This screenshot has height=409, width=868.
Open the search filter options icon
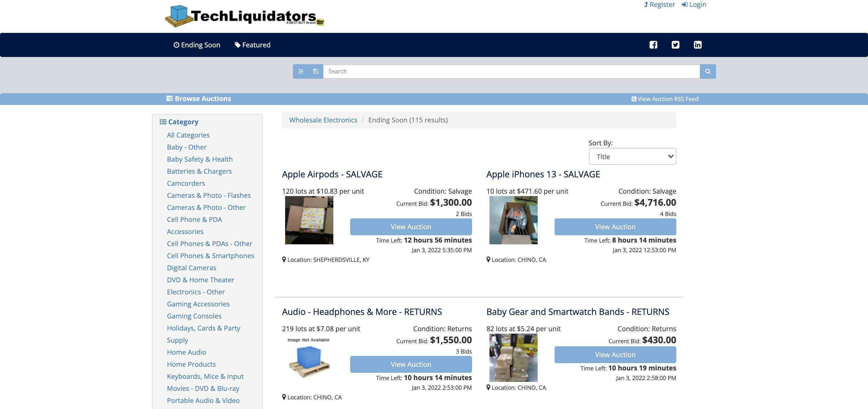(301, 71)
